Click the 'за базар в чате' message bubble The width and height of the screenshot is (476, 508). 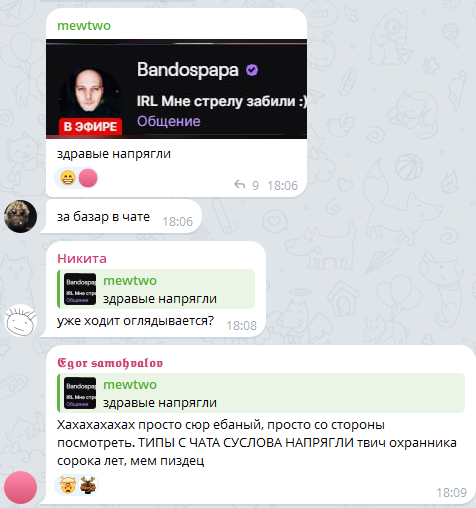coord(121,217)
